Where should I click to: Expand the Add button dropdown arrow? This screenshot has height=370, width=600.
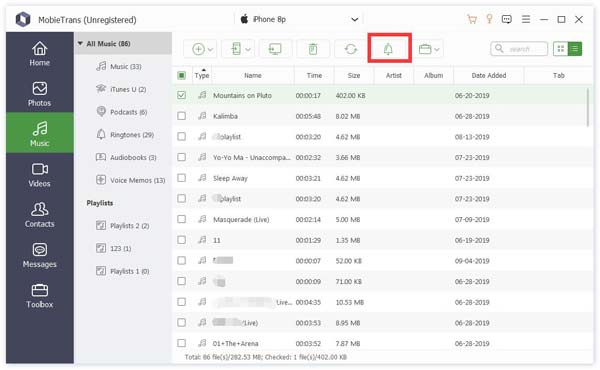pyautogui.click(x=210, y=49)
